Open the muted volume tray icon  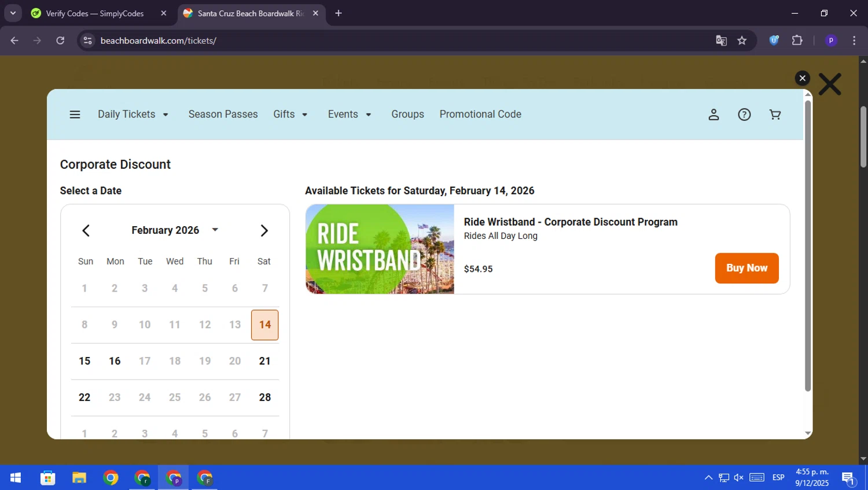tap(739, 478)
